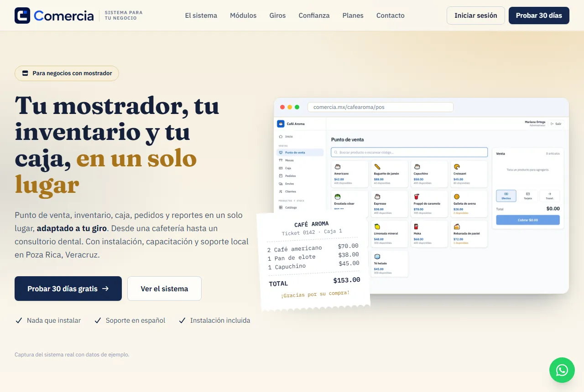
Task: Click the Comercia logo icon
Action: [22, 15]
